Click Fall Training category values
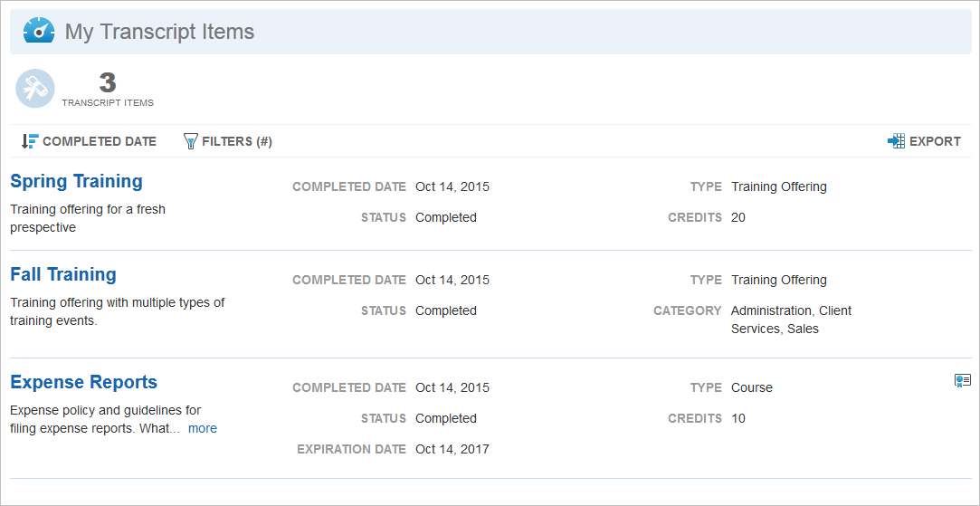Screen dimensions: 980x506 (791, 320)
